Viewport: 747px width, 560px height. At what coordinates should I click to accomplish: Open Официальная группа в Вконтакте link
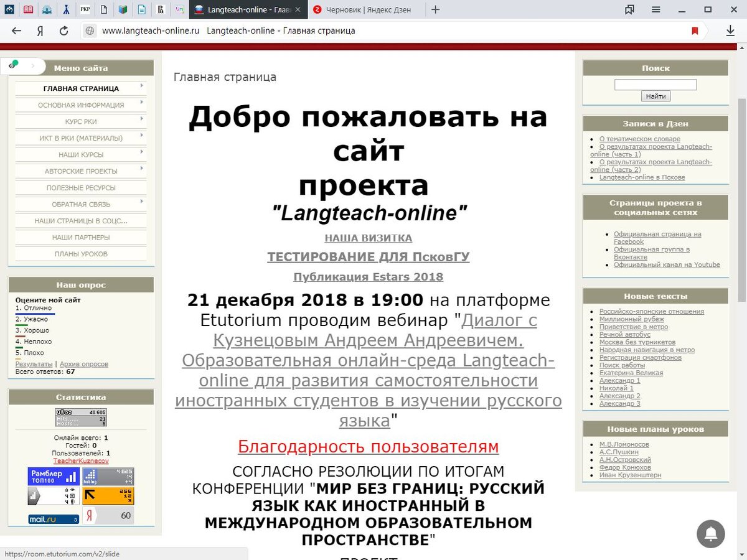(651, 253)
